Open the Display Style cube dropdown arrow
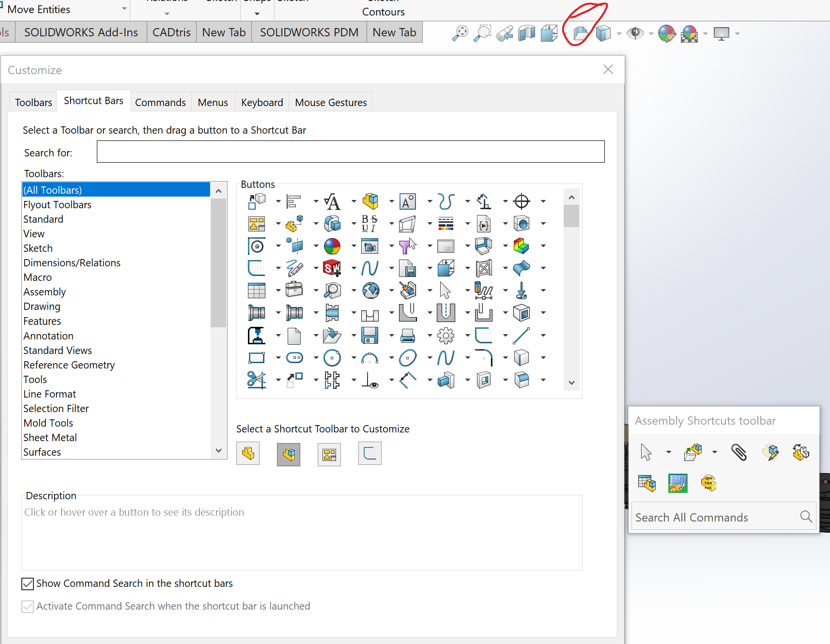Screen dimensions: 830x644 tap(619, 34)
